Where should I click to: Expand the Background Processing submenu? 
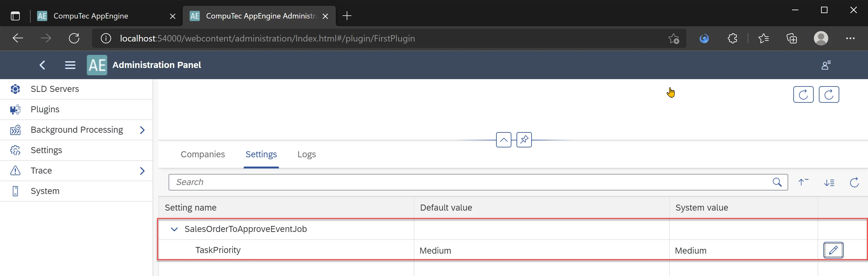click(x=142, y=130)
